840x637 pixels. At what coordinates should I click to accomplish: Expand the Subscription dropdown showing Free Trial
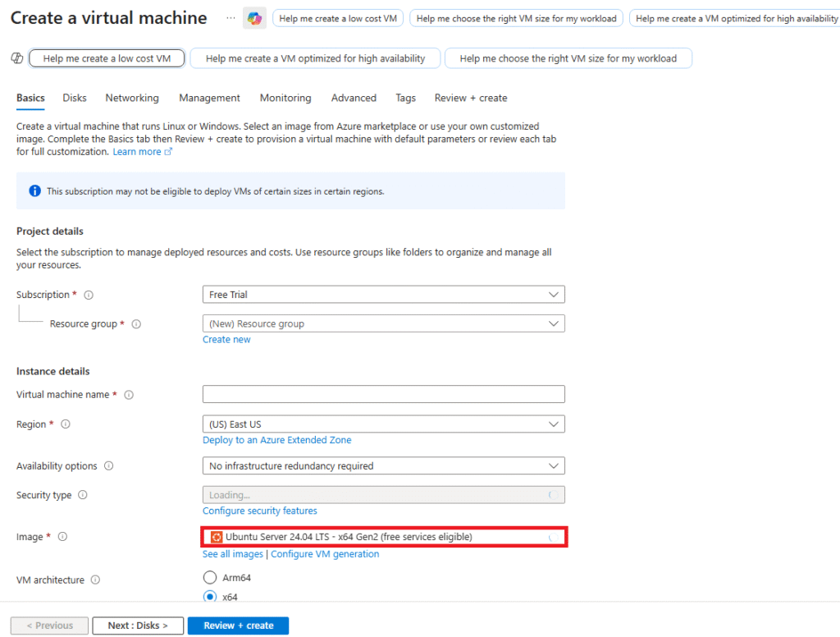pos(383,295)
